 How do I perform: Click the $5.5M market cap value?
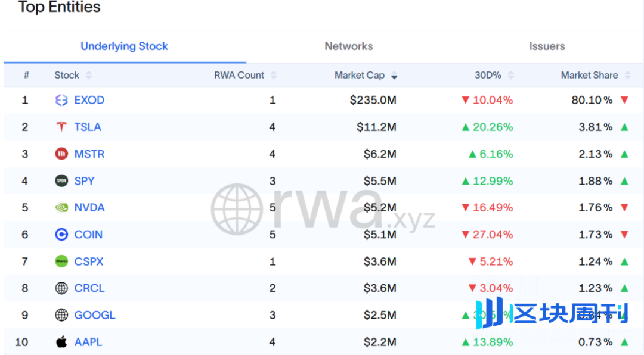point(380,181)
